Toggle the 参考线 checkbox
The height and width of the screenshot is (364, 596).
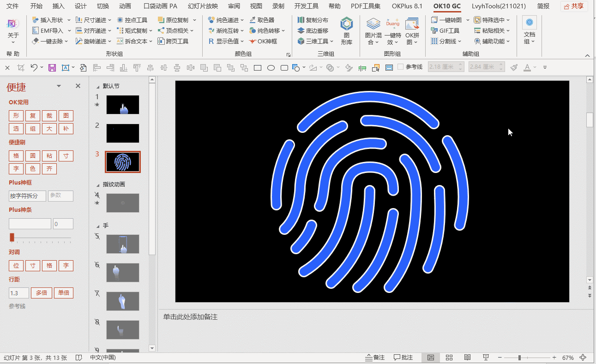pos(400,67)
